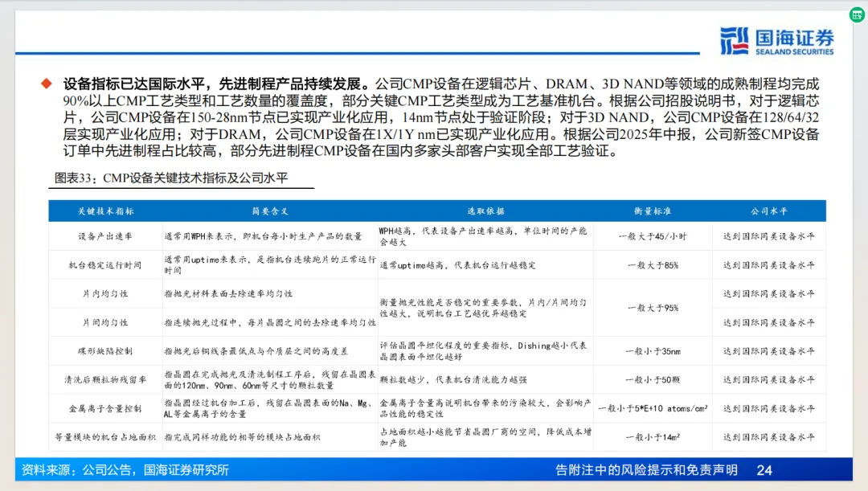Click the 简要含义 column header

click(x=270, y=211)
